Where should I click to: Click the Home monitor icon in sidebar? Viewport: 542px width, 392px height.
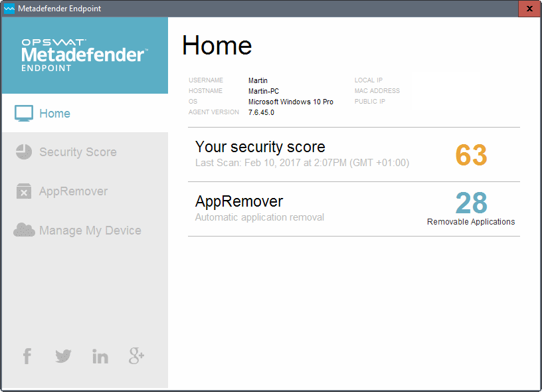[24, 113]
